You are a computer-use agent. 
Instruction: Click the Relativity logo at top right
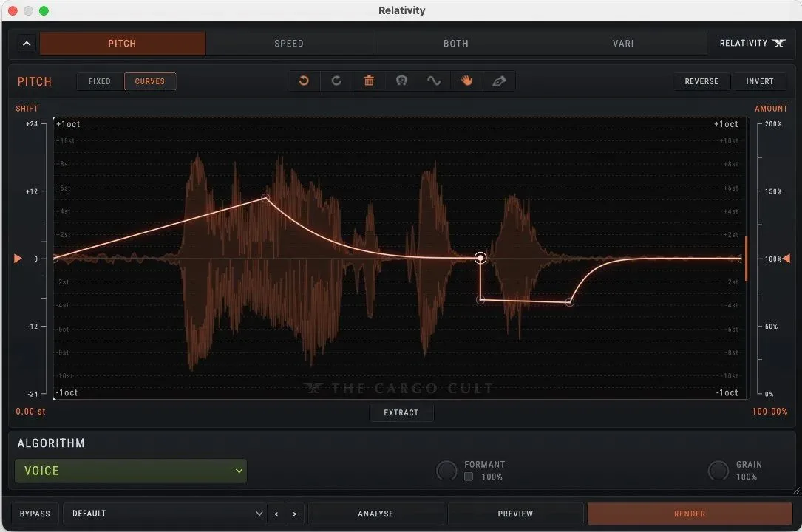coord(752,43)
